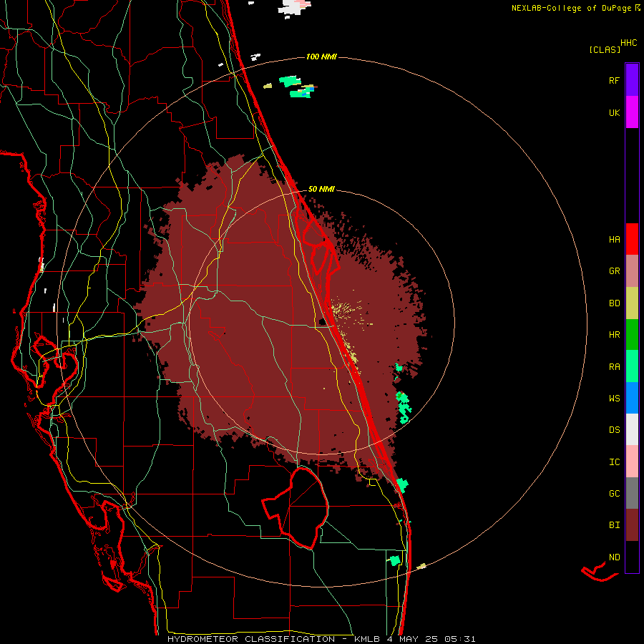
Task: Click the 50 NMI range ring label
Action: (x=321, y=189)
